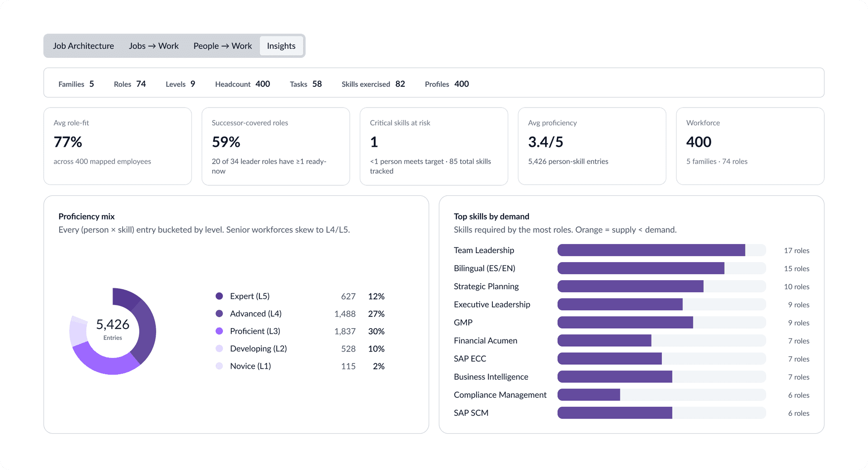
Task: Click the 15 roles count
Action: coord(797,268)
